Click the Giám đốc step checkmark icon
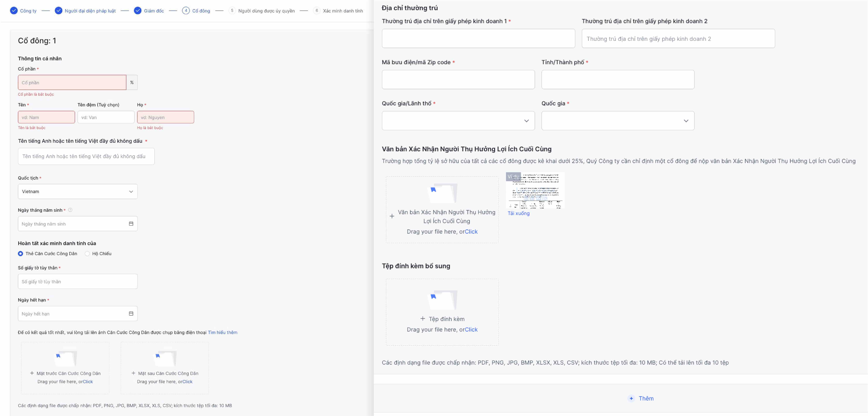 pyautogui.click(x=138, y=10)
